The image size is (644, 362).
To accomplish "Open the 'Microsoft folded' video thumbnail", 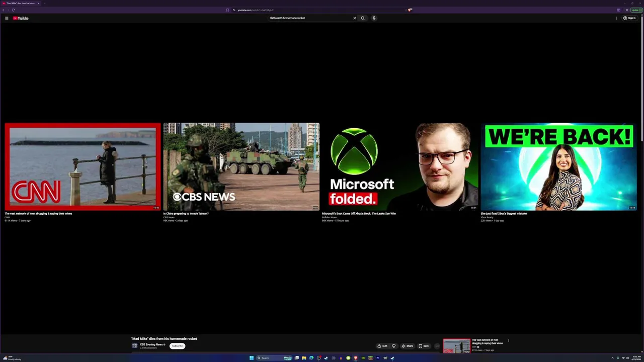I will [x=400, y=166].
